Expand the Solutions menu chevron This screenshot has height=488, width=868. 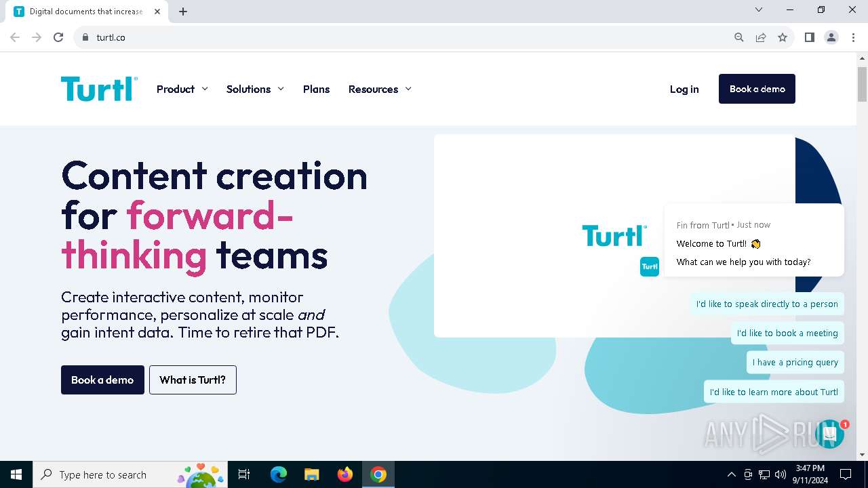281,89
